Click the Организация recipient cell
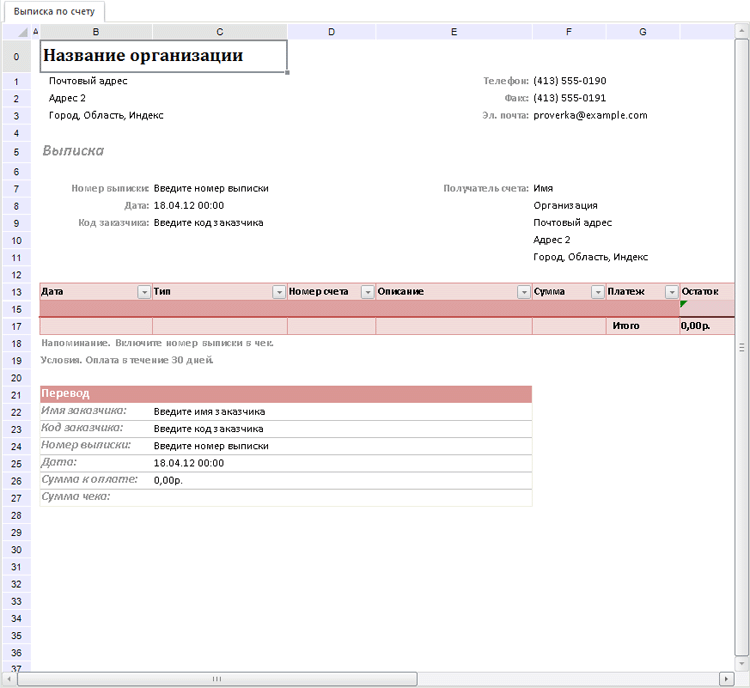Image resolution: width=750 pixels, height=688 pixels. pos(565,206)
